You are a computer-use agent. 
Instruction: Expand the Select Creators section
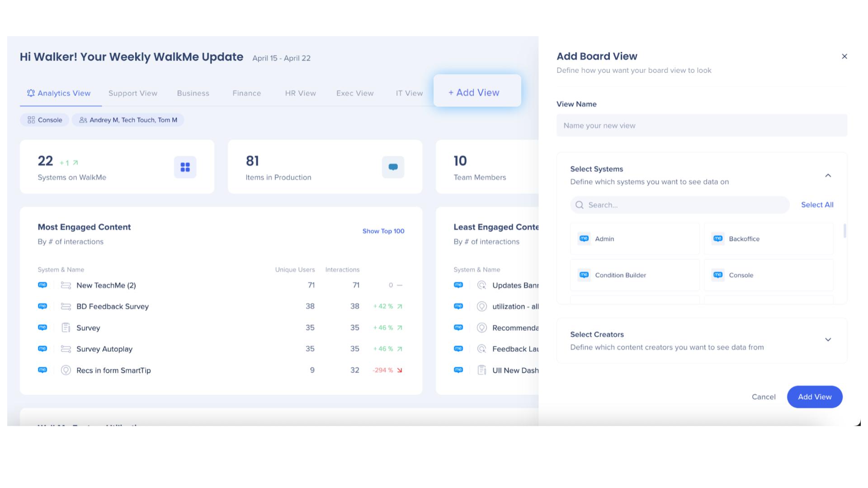pos(828,340)
